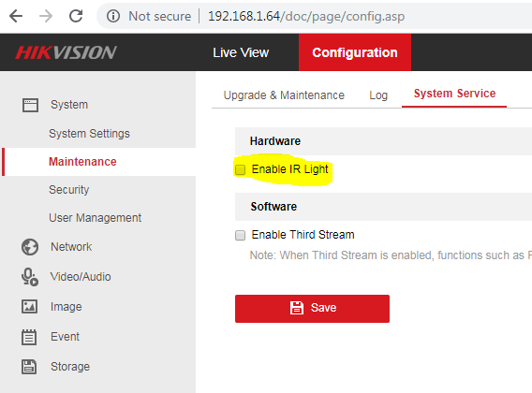The height and width of the screenshot is (393, 532).
Task: Click the Network globe icon
Action: [x=30, y=247]
